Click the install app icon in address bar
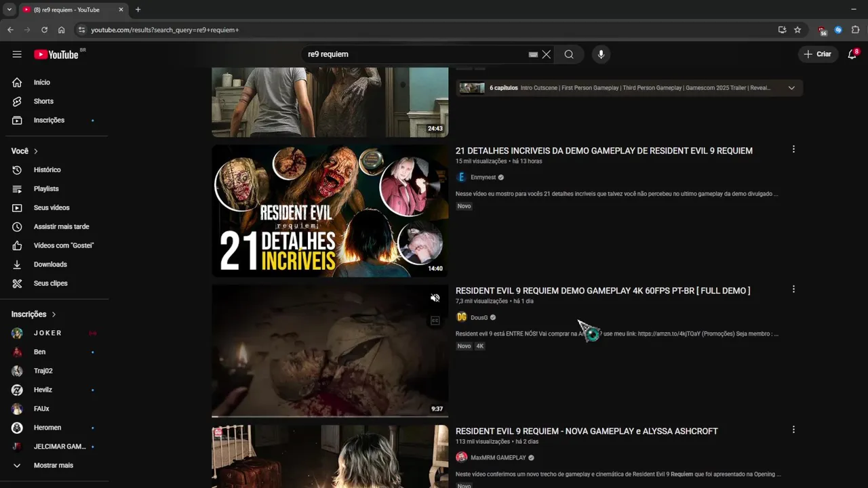The height and width of the screenshot is (488, 868). tap(782, 30)
